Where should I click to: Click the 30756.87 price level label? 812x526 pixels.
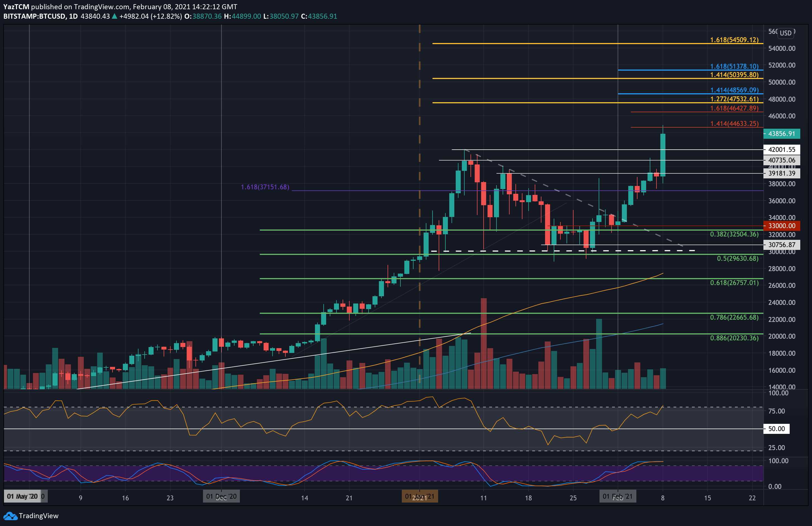(781, 245)
